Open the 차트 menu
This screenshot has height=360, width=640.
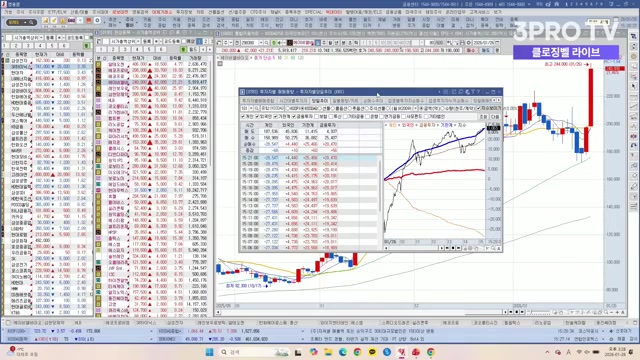pos(200,12)
